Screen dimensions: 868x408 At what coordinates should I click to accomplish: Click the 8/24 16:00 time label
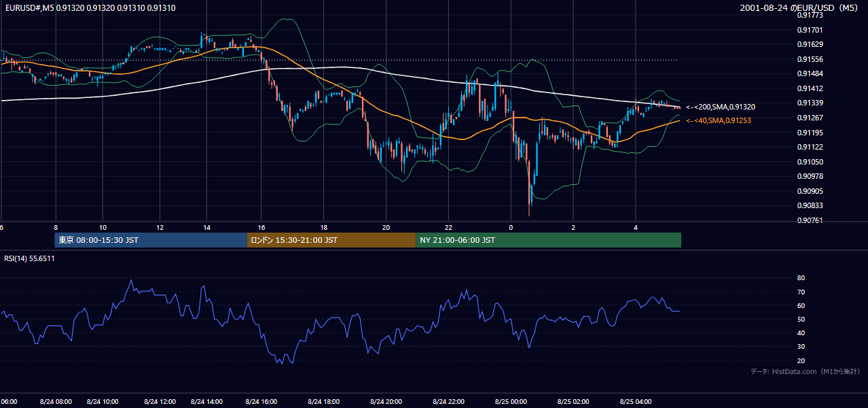[261, 402]
